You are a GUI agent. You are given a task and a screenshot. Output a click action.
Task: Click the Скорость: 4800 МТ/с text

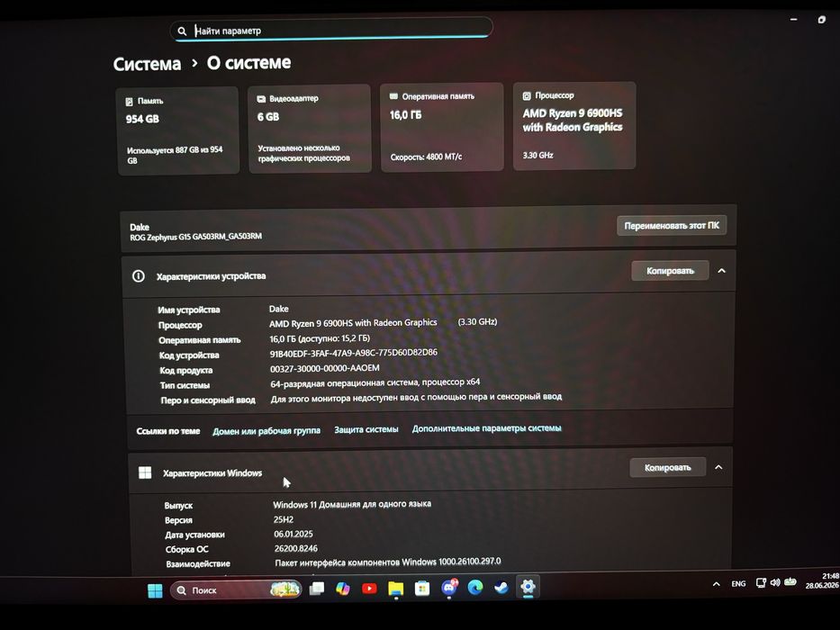[x=426, y=157]
